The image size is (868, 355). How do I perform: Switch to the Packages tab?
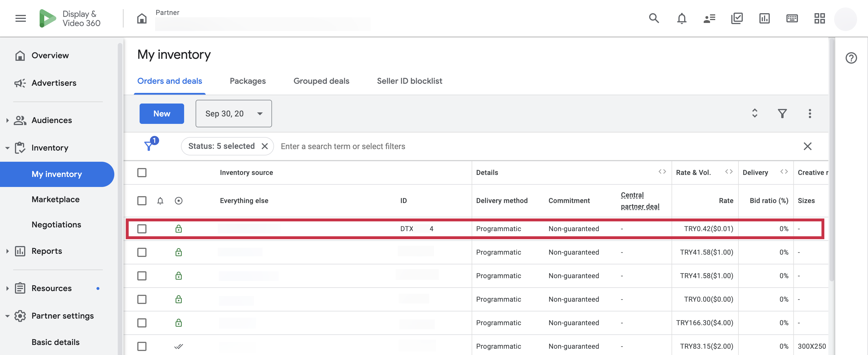pyautogui.click(x=248, y=81)
